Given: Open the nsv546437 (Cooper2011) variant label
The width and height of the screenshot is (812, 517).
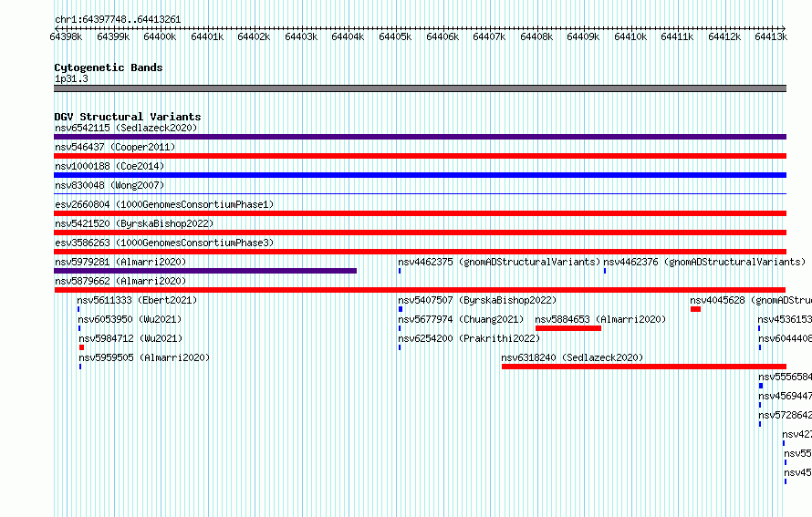Looking at the screenshot, I should pyautogui.click(x=115, y=147).
